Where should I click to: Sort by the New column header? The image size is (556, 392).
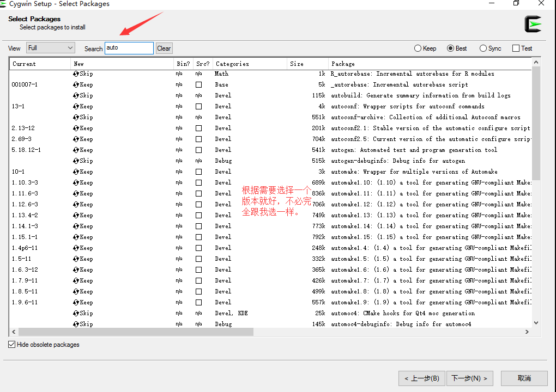tap(122, 64)
